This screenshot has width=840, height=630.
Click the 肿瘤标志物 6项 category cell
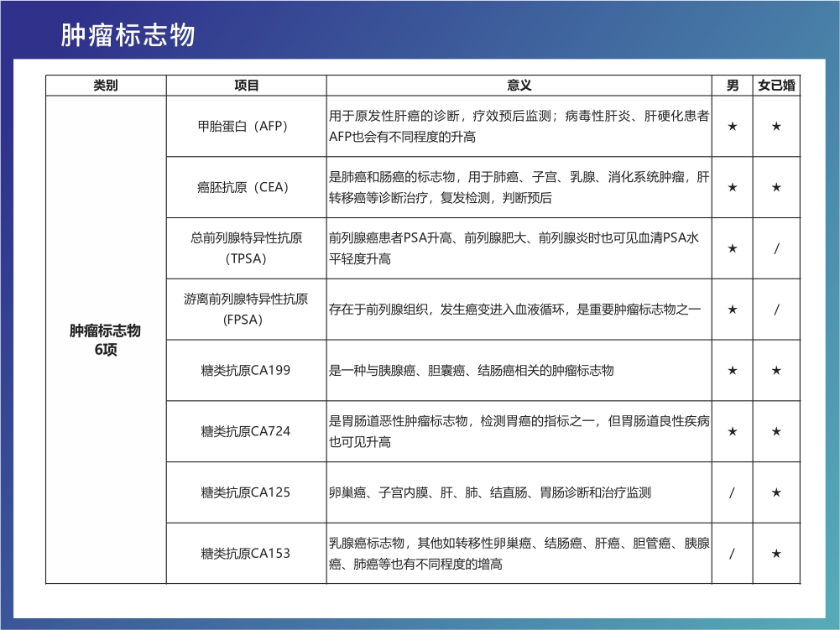(x=106, y=341)
